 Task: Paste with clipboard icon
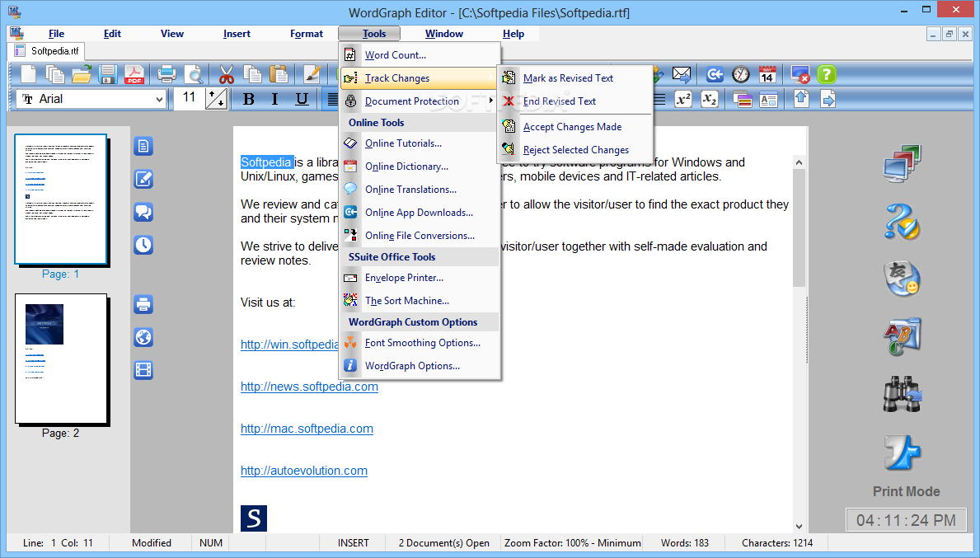(279, 74)
